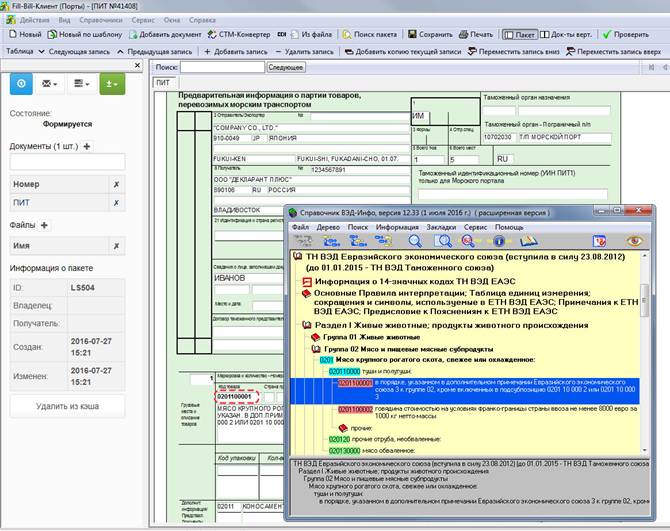Run the Проверить check

[625, 34]
